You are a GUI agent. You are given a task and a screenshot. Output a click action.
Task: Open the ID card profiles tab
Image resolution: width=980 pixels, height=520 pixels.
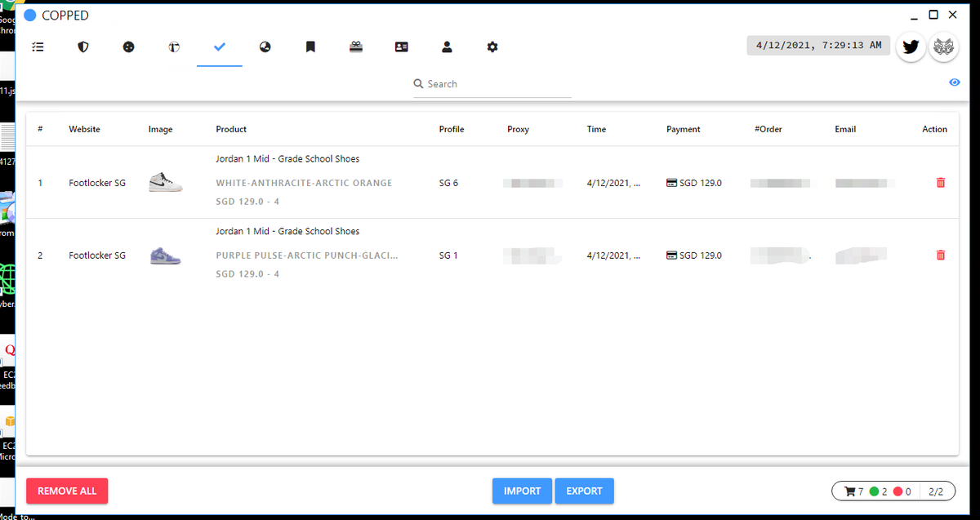(401, 47)
